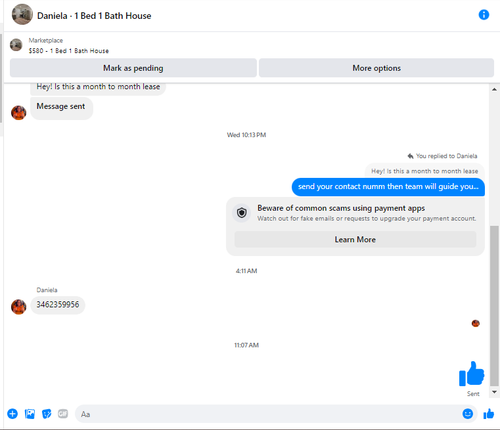Viewport: 500px width, 430px height.
Task: Click quoted 'Hey! Is this a month' reply
Action: point(425,171)
